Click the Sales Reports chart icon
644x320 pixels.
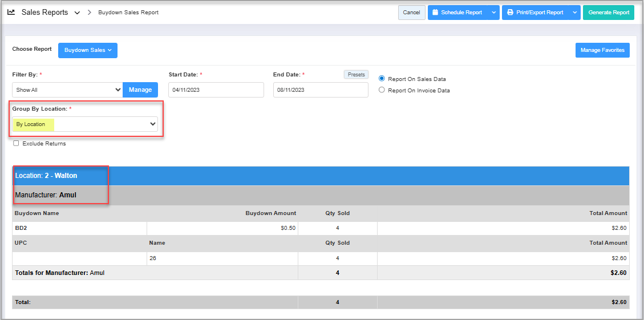coord(11,13)
